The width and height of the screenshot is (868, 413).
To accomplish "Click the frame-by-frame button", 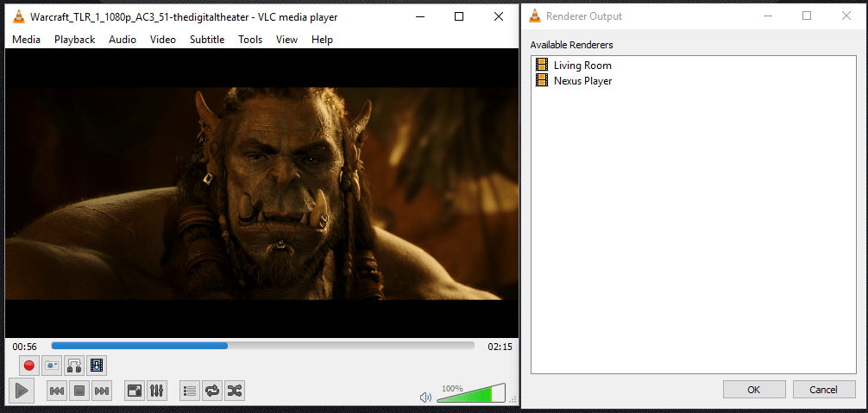I will click(97, 366).
